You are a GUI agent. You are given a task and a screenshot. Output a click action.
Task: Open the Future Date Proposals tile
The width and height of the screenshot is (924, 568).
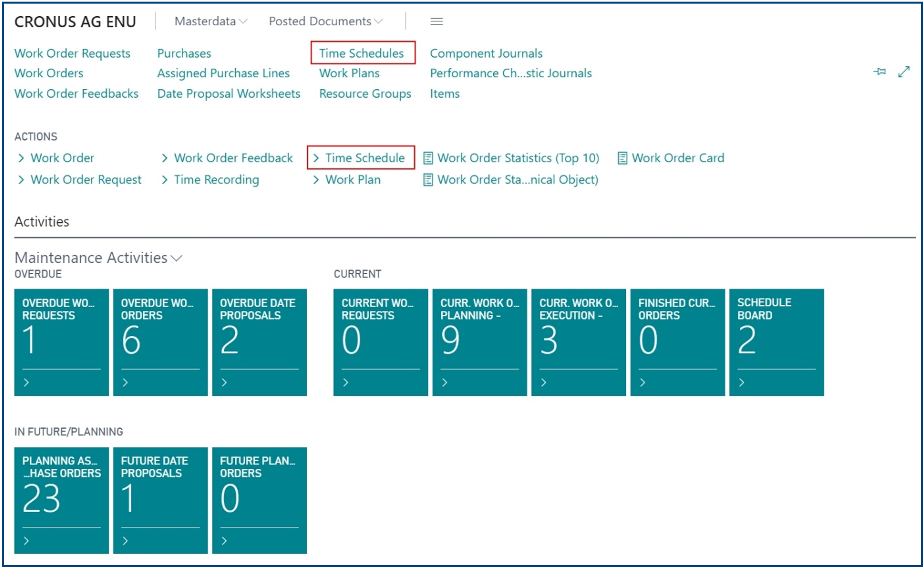coord(161,501)
